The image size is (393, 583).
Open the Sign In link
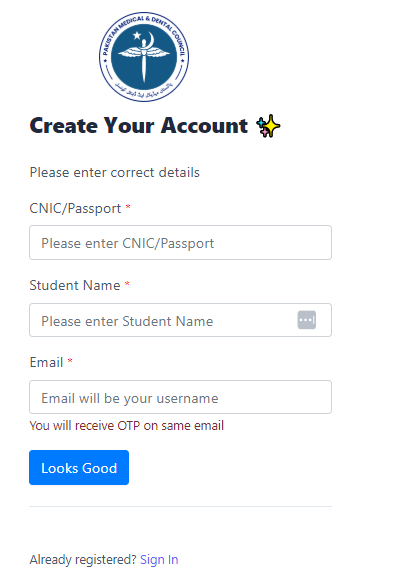pos(159,560)
